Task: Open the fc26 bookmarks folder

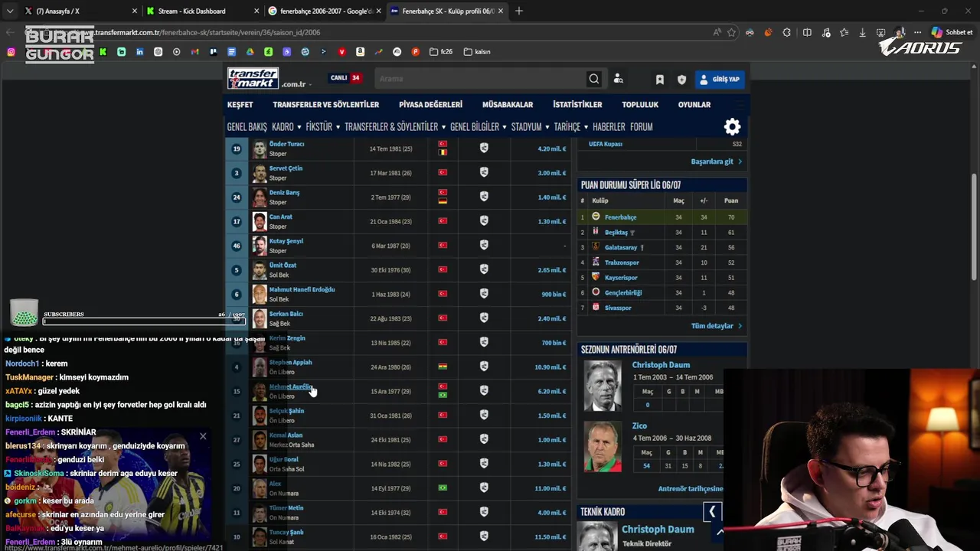Action: 441,52
